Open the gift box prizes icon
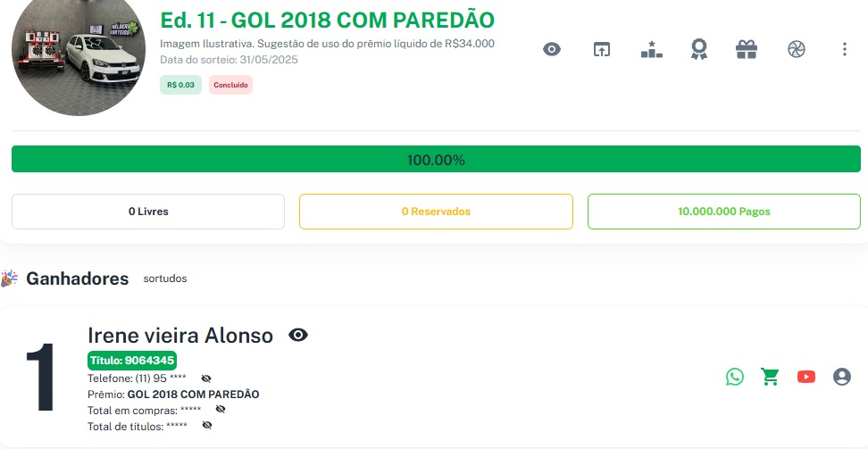The width and height of the screenshot is (868, 449). (x=747, y=49)
